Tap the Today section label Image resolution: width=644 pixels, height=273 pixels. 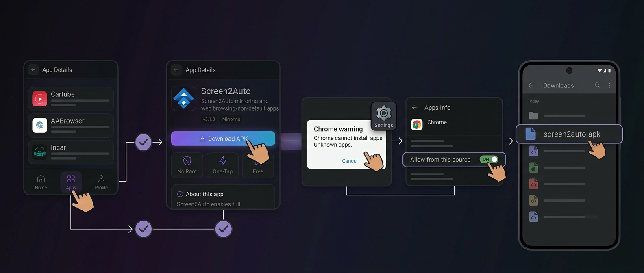pyautogui.click(x=533, y=101)
